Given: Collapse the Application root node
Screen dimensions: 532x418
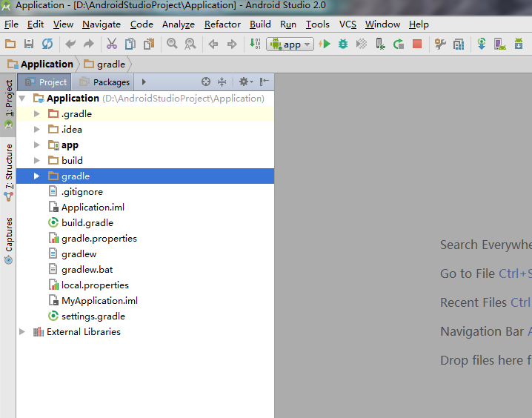Looking at the screenshot, I should 22,99.
